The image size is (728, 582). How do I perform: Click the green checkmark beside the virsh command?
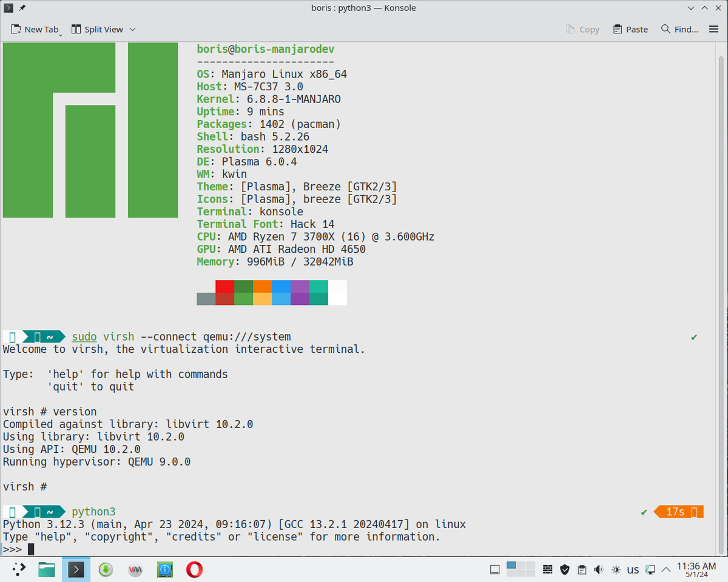click(694, 337)
